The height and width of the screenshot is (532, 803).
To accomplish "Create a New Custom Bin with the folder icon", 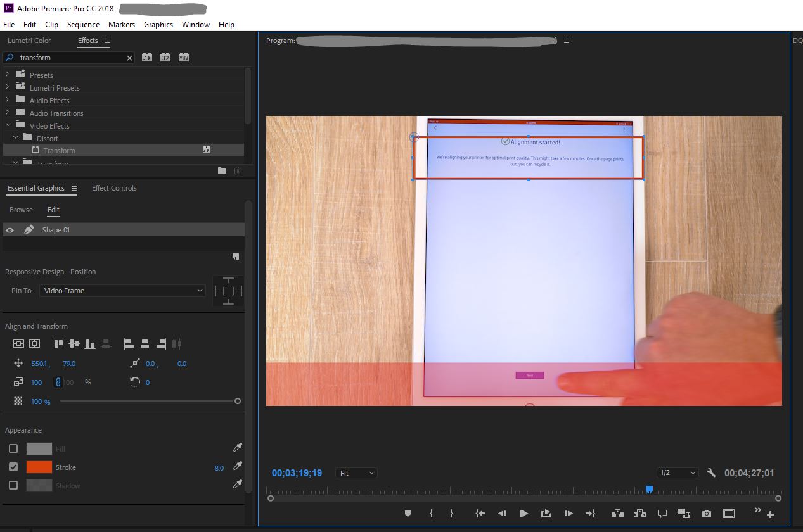I will (x=221, y=170).
